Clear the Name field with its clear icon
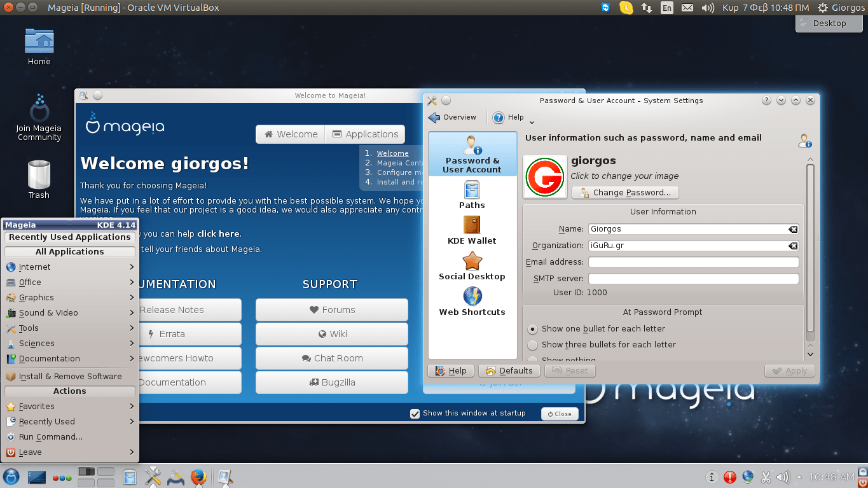The height and width of the screenshot is (488, 868). 793,229
